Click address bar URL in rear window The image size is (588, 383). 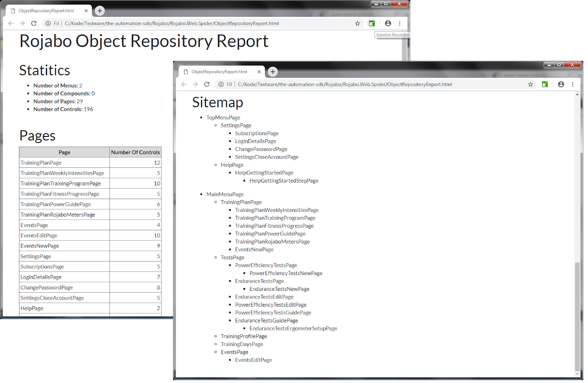[x=172, y=23]
